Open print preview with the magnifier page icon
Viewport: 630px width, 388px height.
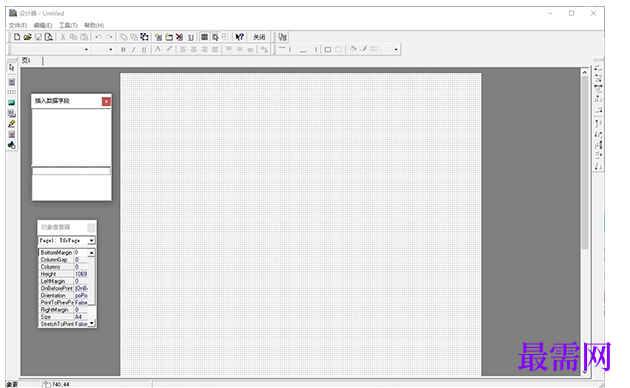(x=49, y=37)
